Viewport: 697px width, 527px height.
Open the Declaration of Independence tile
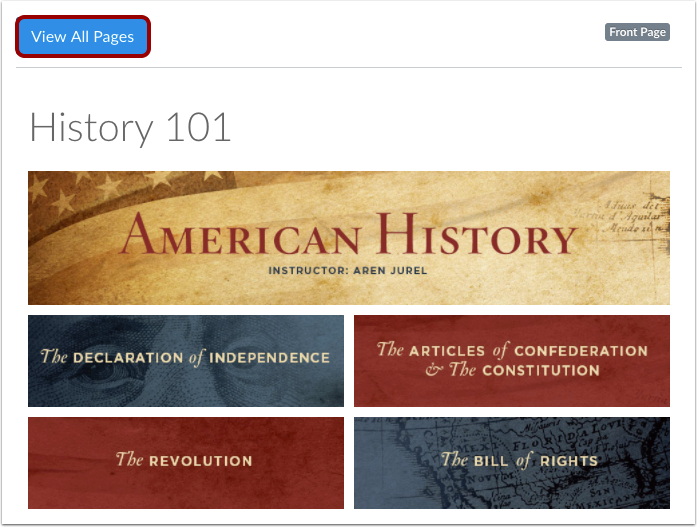coord(186,361)
